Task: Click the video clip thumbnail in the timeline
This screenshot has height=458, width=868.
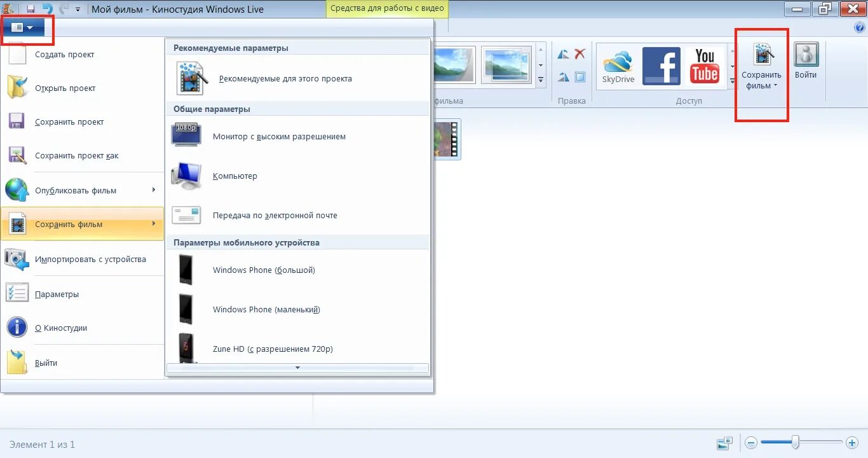Action: click(447, 139)
